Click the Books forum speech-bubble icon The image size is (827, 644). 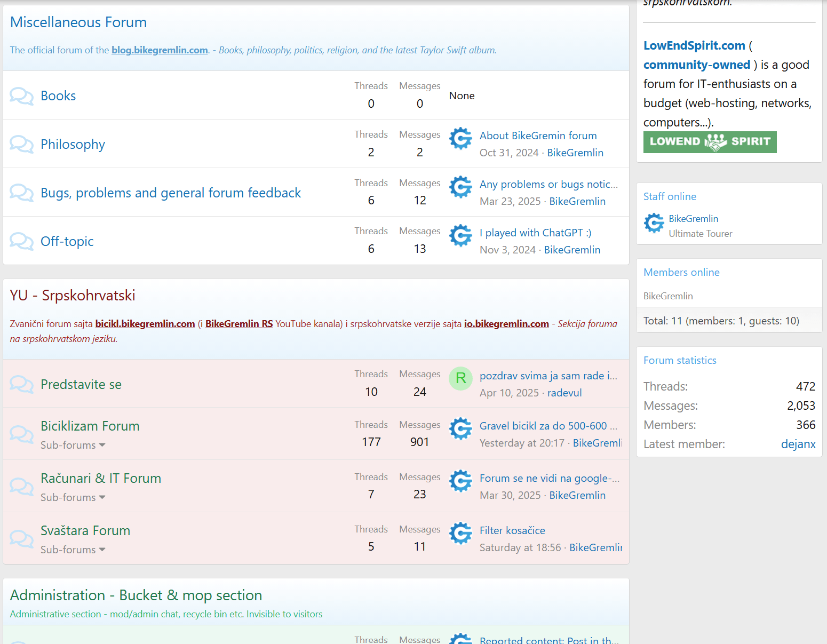click(x=21, y=96)
